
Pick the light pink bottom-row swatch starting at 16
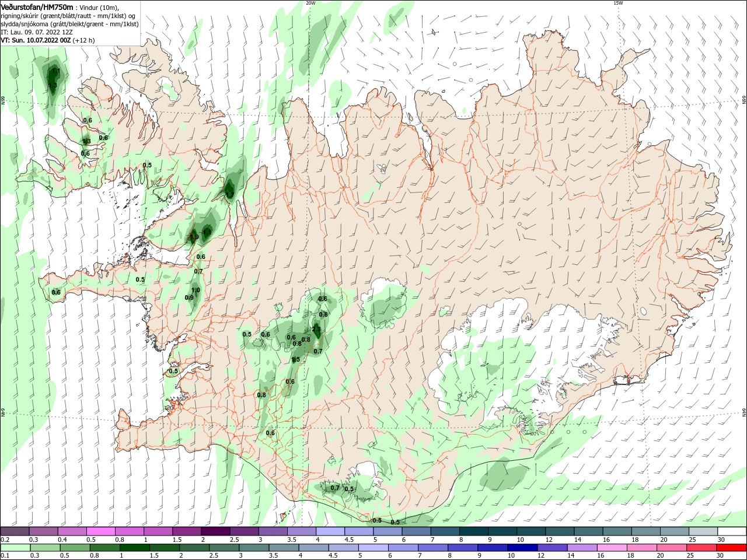click(612, 548)
